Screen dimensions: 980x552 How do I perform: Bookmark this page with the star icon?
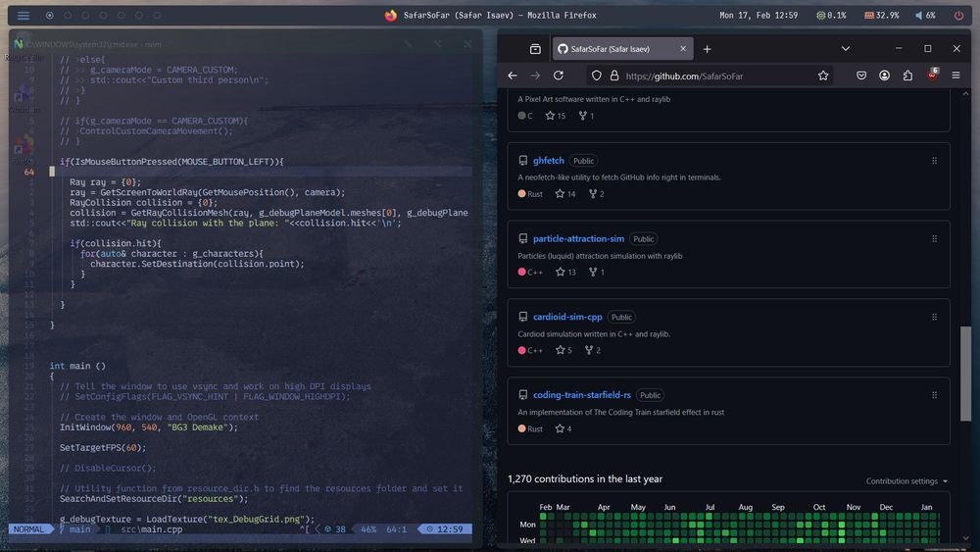(x=823, y=75)
